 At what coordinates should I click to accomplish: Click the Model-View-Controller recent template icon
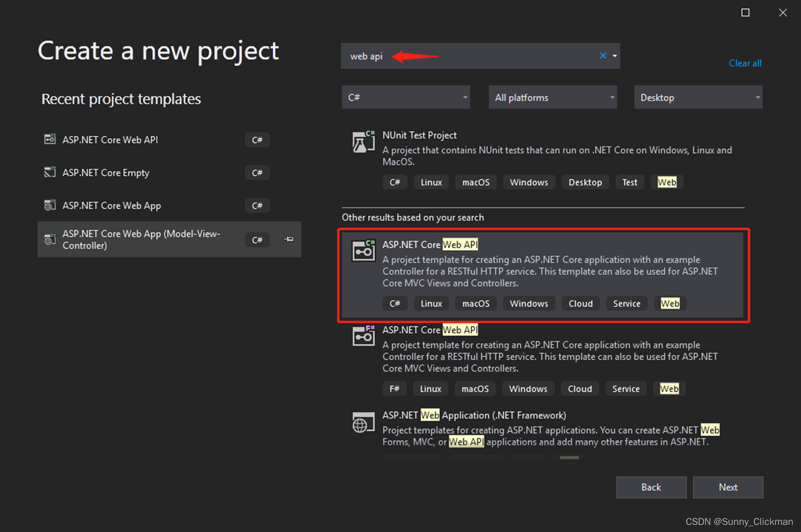(50, 240)
